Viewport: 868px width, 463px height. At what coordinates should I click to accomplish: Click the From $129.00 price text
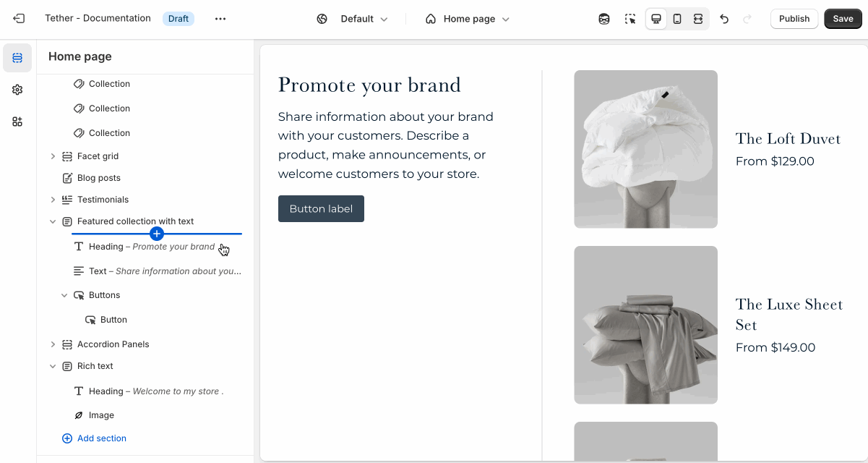[775, 161]
